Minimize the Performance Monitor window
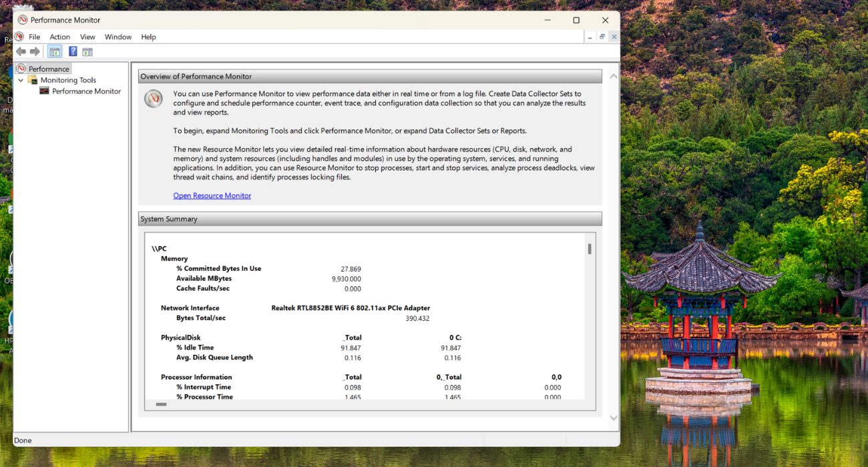This screenshot has height=467, width=868. [x=548, y=20]
